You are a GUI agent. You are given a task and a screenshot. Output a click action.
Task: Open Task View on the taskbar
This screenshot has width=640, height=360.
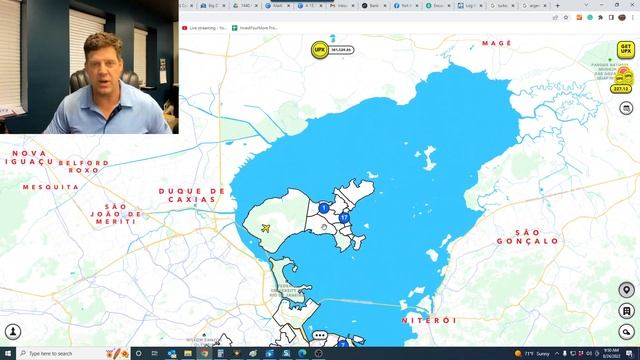[x=155, y=353]
